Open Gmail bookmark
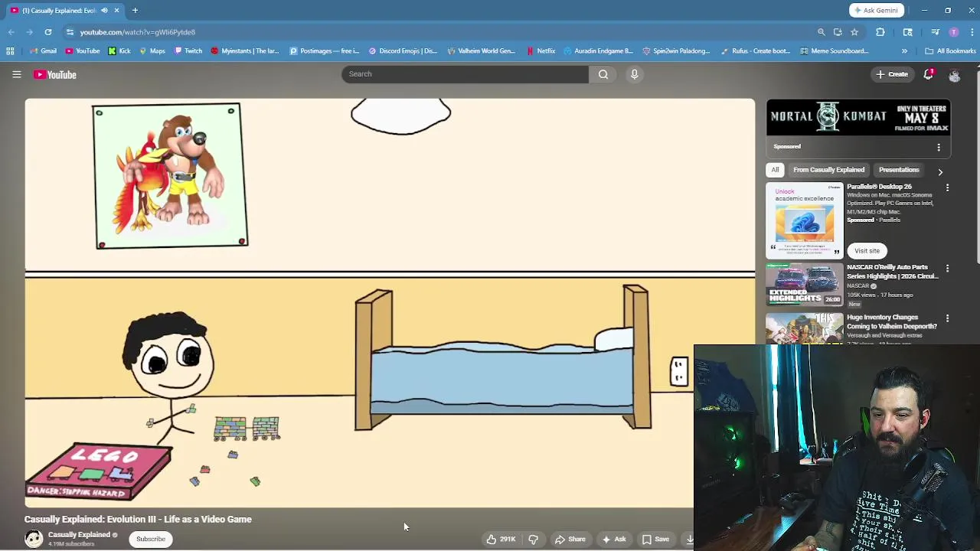 43,51
